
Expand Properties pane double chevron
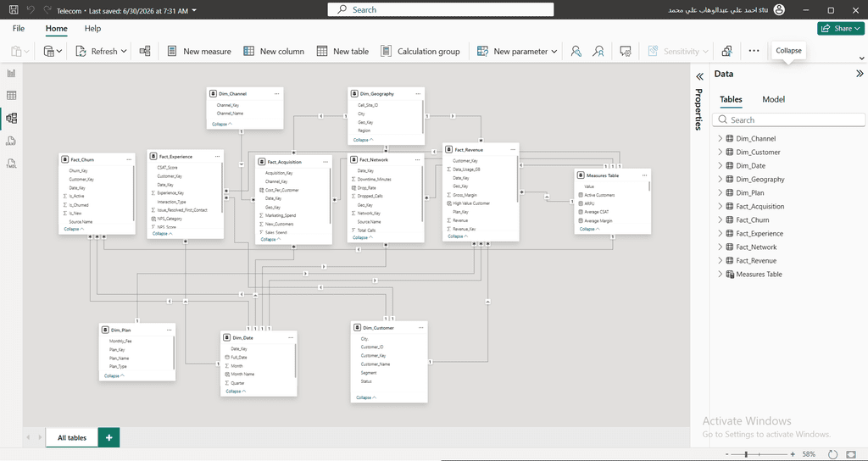(699, 76)
